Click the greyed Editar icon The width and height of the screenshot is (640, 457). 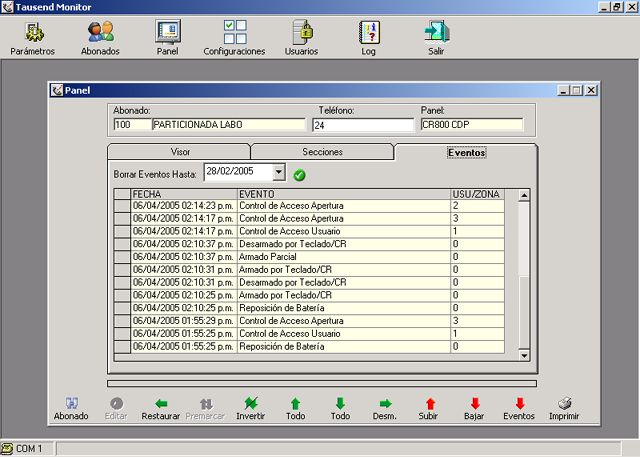tap(116, 404)
